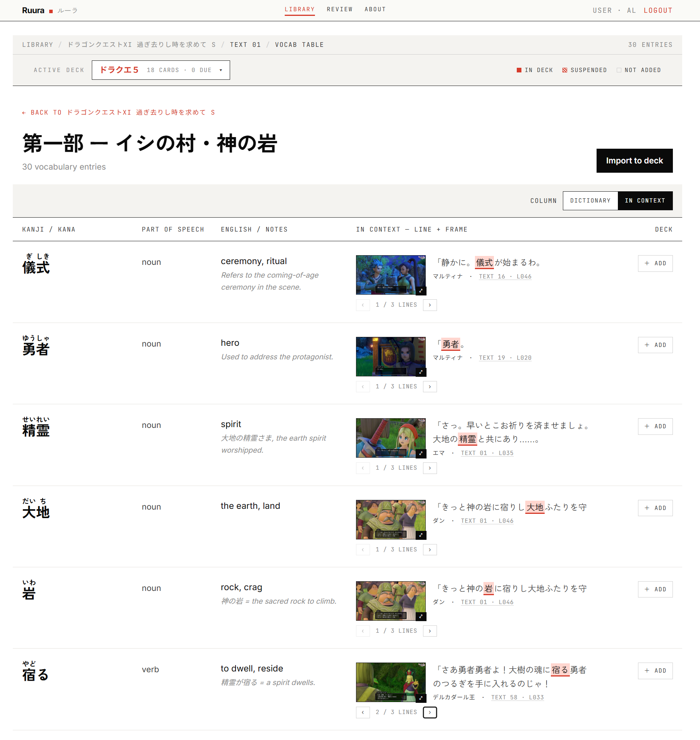Click the "ceremony, ritual" definition
This screenshot has width=700, height=740.
[x=254, y=261]
